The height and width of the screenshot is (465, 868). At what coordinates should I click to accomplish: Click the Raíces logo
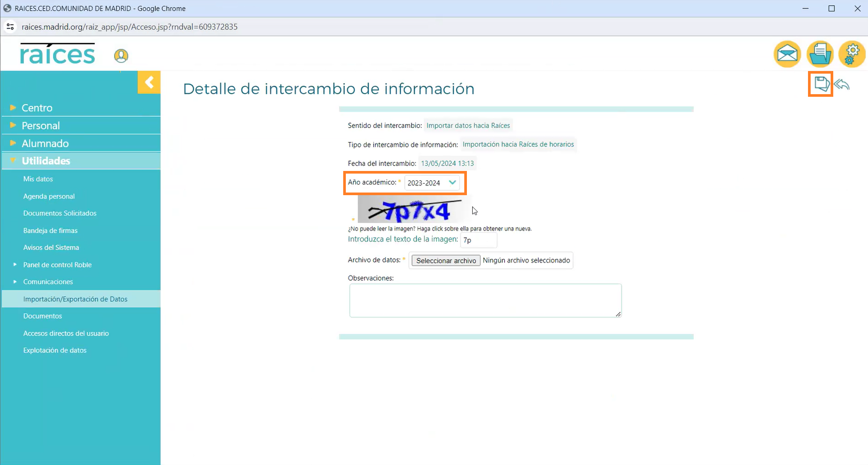(57, 54)
